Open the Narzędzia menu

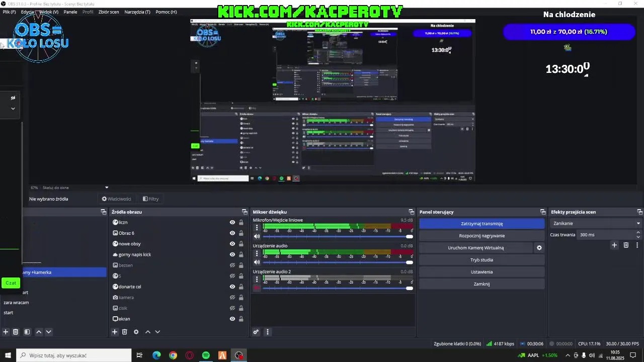[x=137, y=12]
